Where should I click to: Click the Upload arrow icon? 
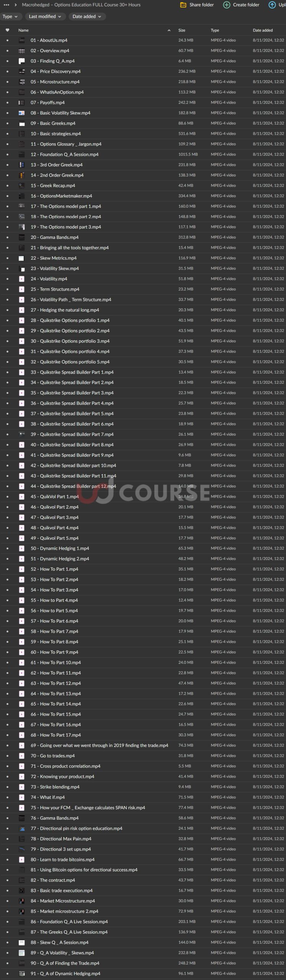click(x=272, y=5)
